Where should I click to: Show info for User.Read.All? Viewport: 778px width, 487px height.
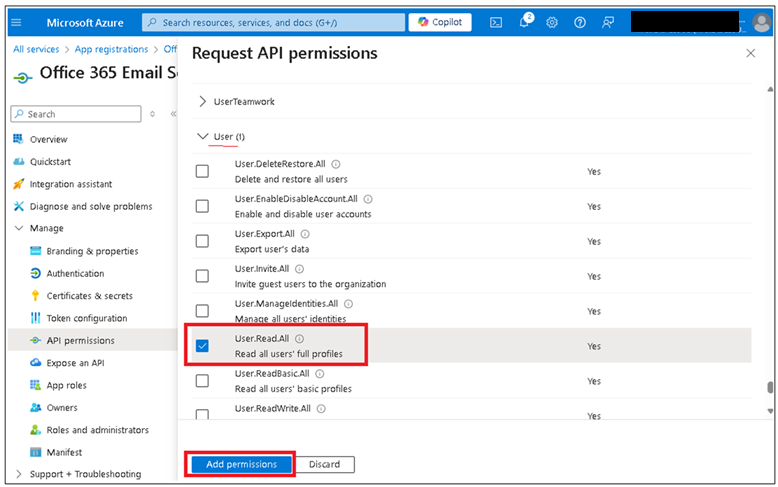[x=299, y=339]
